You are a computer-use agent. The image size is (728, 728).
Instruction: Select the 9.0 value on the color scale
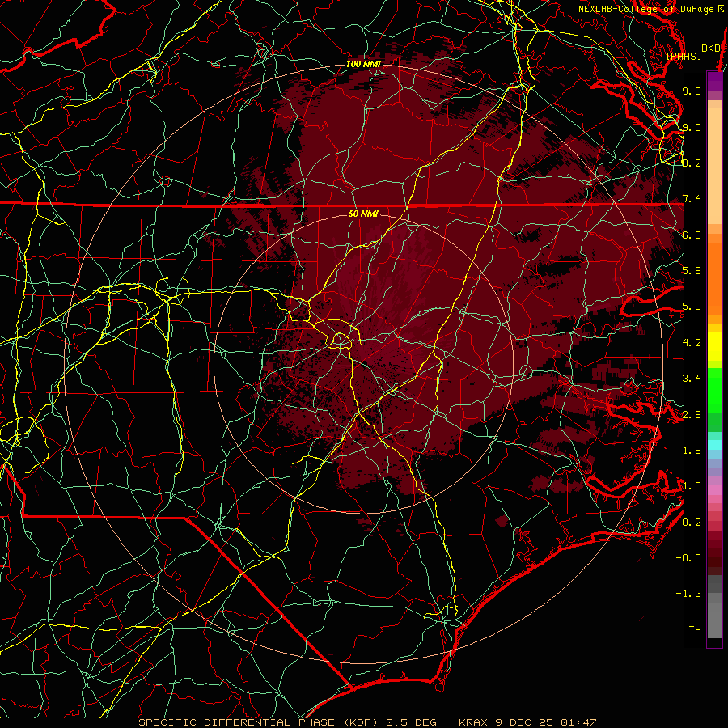[692, 127]
